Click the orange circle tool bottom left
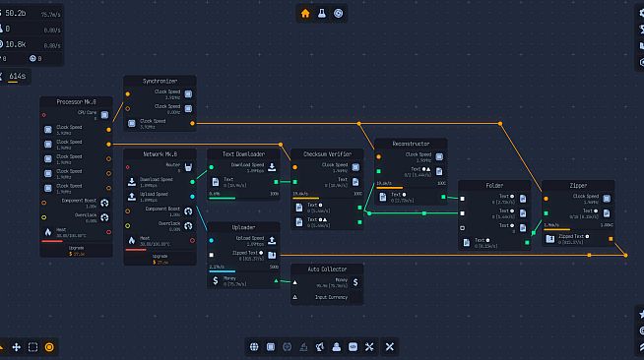 tap(49, 347)
